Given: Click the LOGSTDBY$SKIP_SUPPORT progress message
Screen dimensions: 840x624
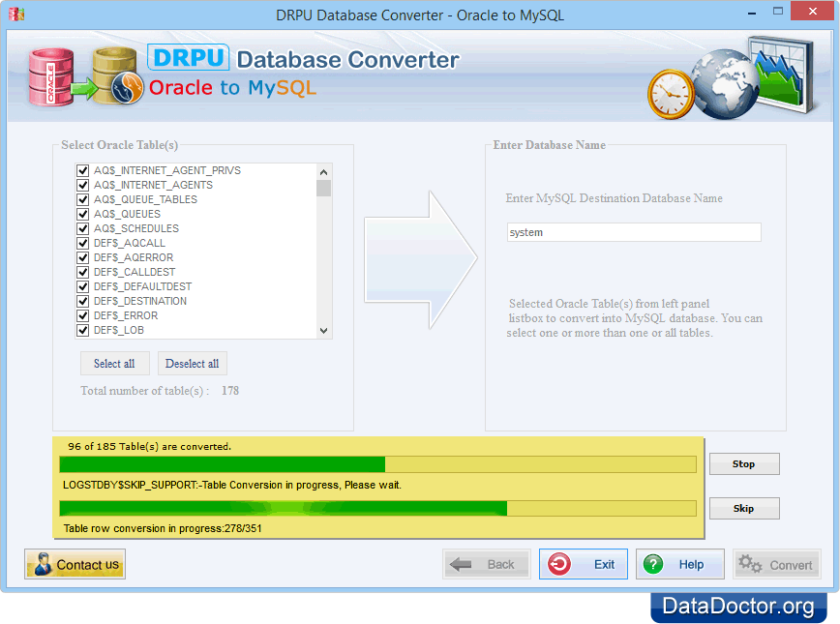Looking at the screenshot, I should tap(232, 485).
